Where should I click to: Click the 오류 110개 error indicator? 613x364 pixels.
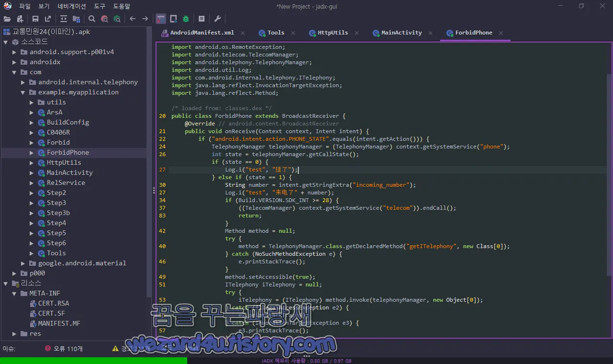(x=64, y=348)
